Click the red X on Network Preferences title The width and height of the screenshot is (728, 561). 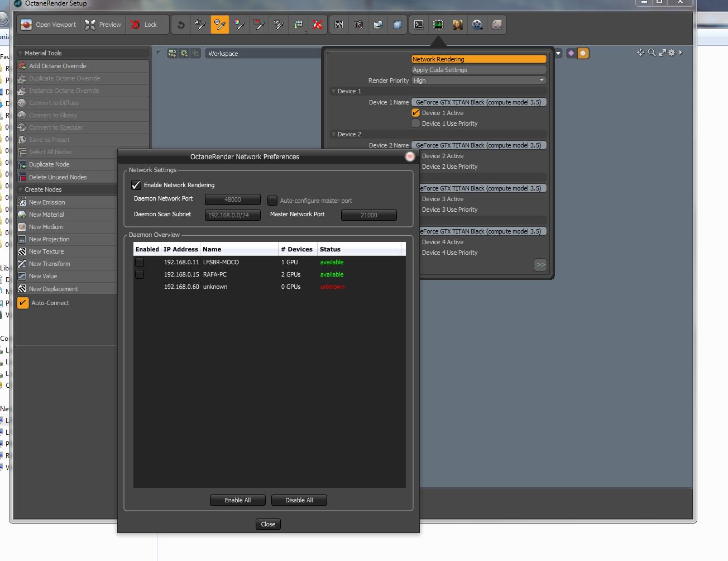coord(410,156)
